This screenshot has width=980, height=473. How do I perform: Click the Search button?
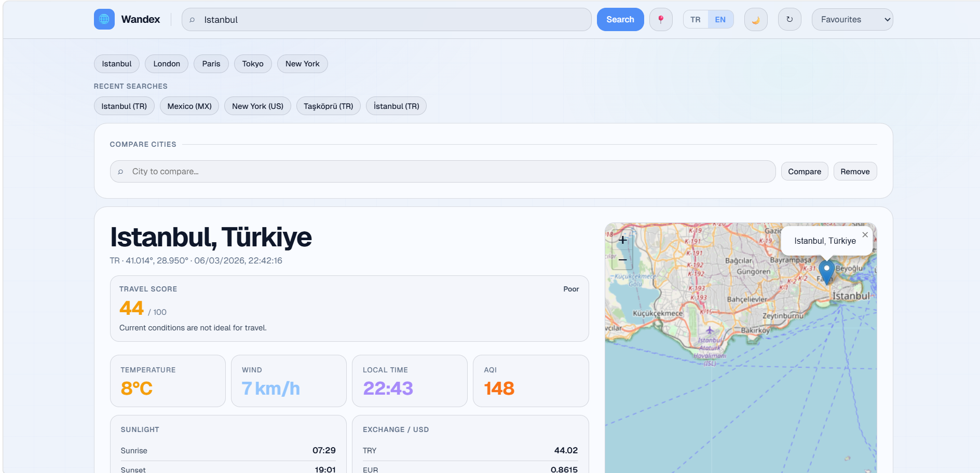(620, 19)
